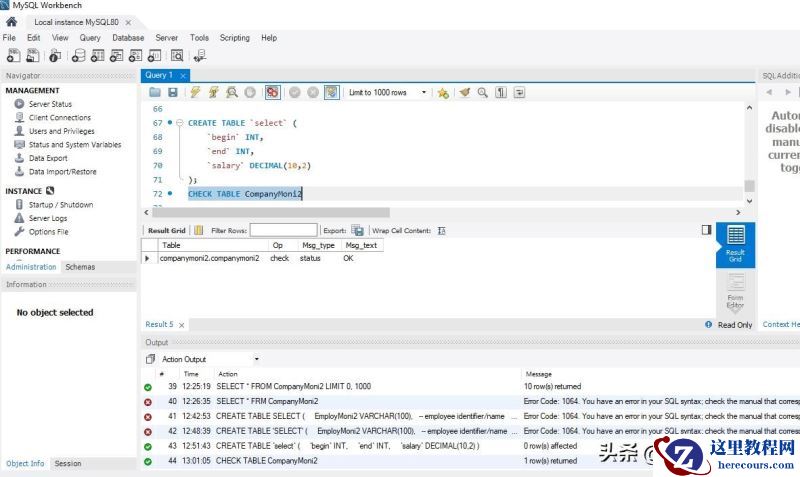The image size is (800, 477).
Task: Open the Form Editor view
Action: pos(735,290)
